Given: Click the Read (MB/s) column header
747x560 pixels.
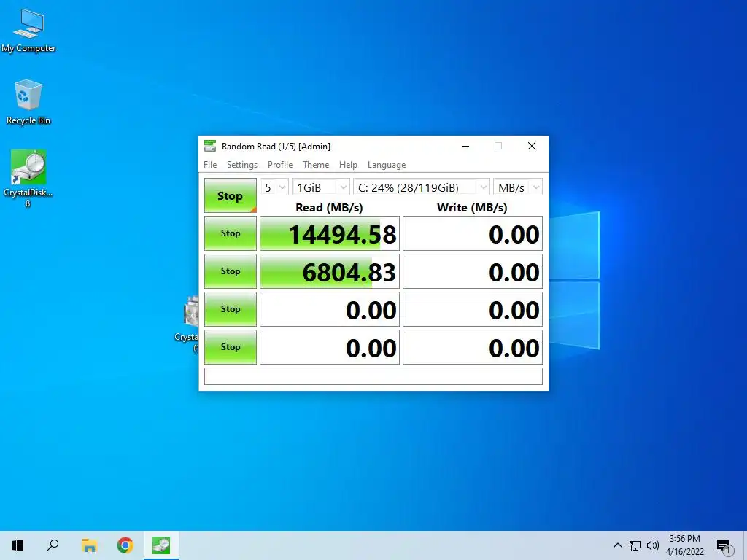Looking at the screenshot, I should click(x=329, y=207).
